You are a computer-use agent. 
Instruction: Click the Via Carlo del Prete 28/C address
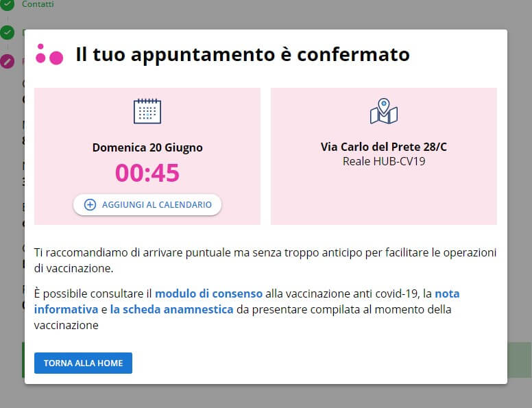pyautogui.click(x=383, y=147)
